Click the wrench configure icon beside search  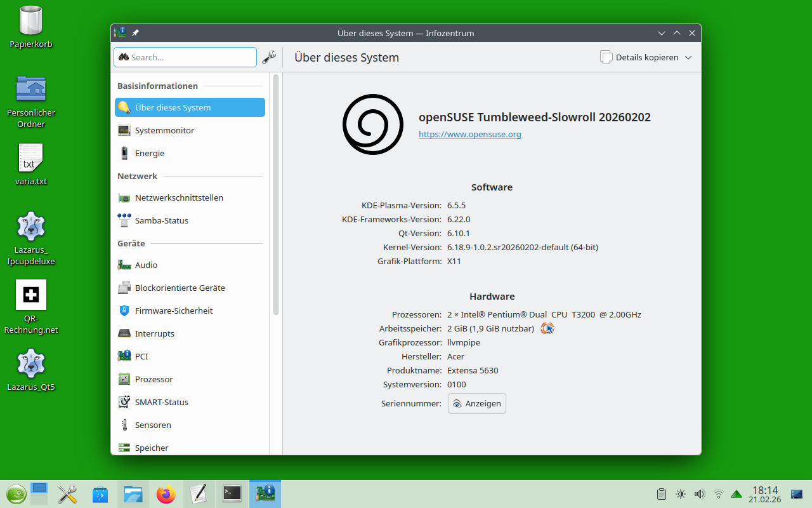[x=269, y=57]
